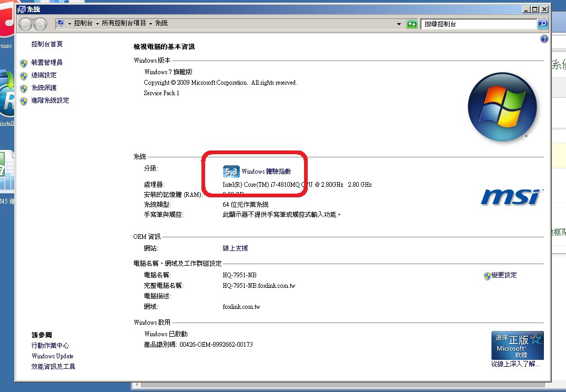566x392 pixels.
Task: Click the 5.3 experience index score badge
Action: (231, 172)
